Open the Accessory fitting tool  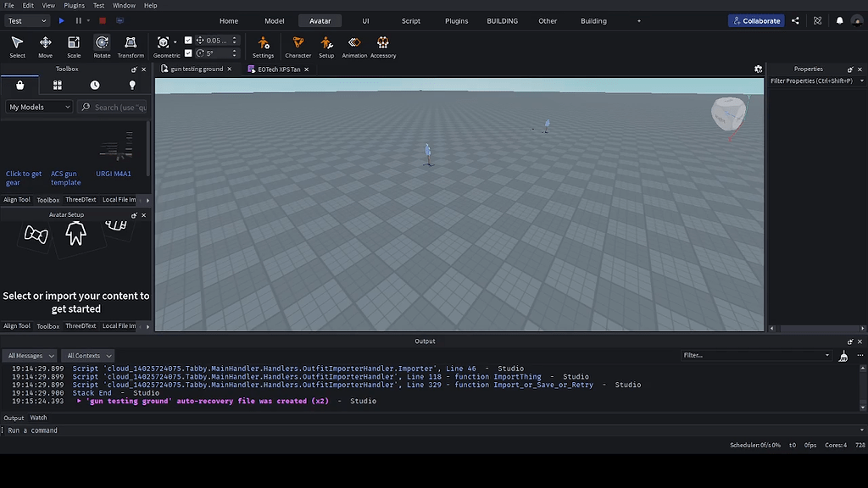point(383,47)
